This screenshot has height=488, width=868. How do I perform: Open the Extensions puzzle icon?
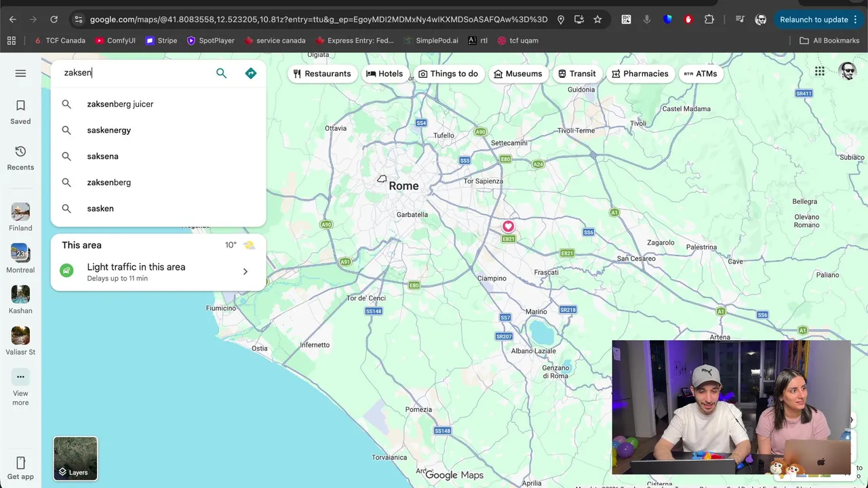709,20
